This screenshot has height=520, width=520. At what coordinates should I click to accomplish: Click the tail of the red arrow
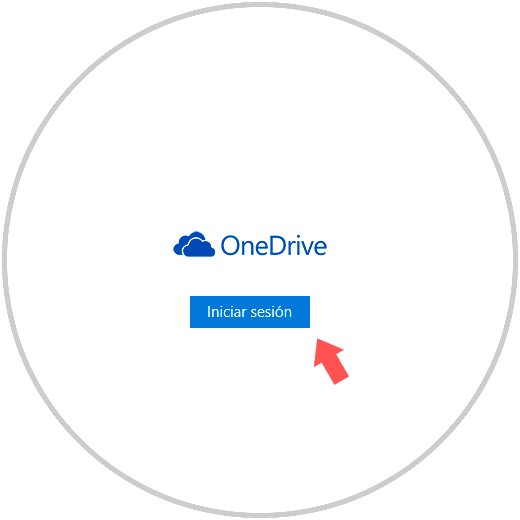click(x=339, y=373)
